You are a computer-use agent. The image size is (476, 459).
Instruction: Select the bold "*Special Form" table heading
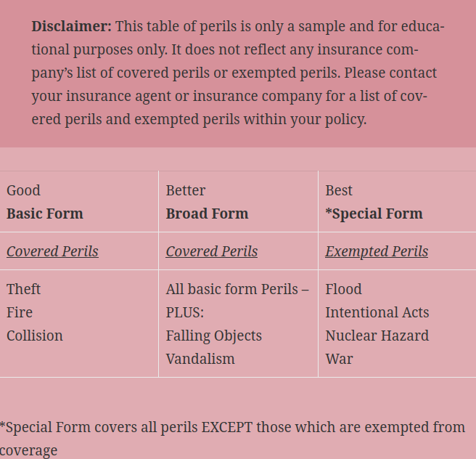374,214
